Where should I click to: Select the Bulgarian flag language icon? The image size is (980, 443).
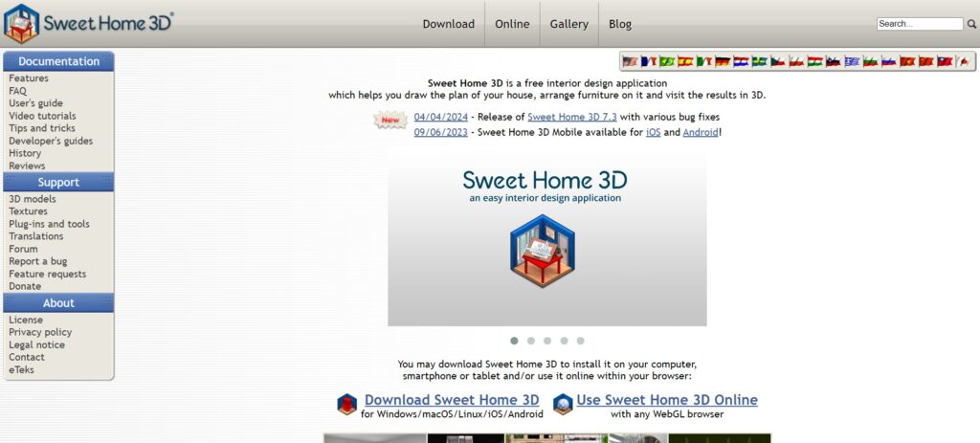coord(871,61)
